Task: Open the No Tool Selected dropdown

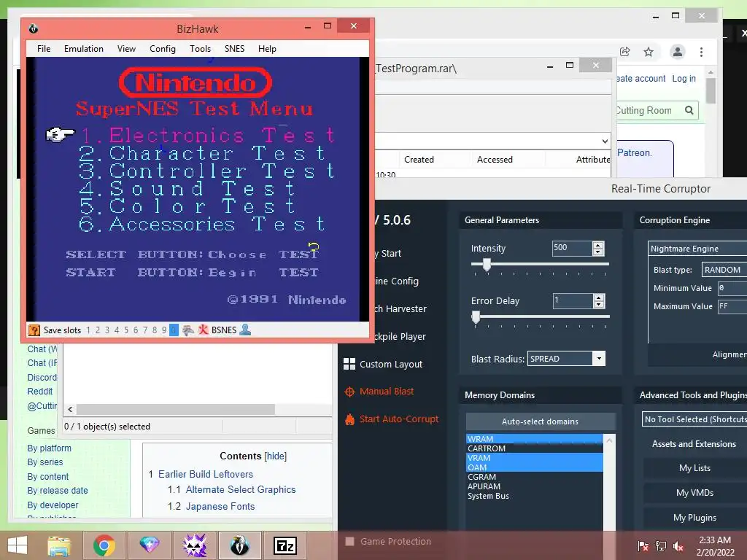Action: coord(694,419)
